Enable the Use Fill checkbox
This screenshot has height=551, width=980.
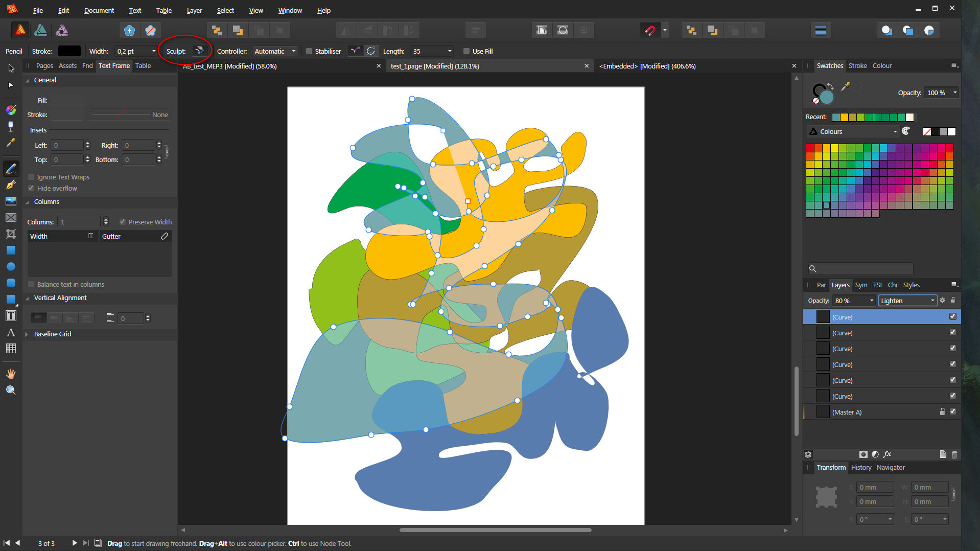coord(466,51)
